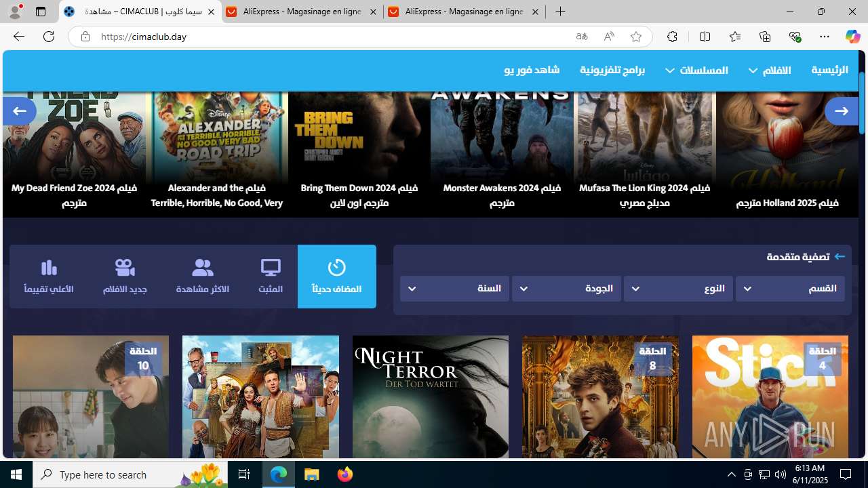Open Monster Awakens 2024 movie title
Image resolution: width=868 pixels, height=488 pixels.
pos(502,195)
